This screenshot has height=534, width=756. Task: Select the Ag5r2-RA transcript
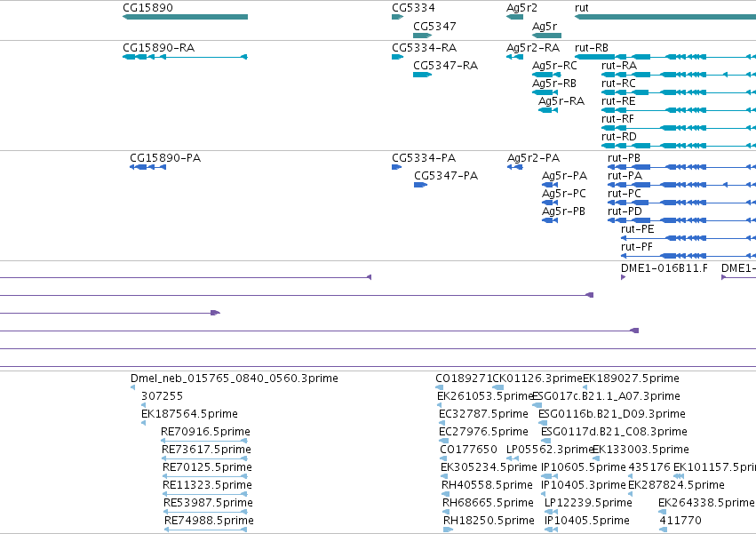coord(514,57)
